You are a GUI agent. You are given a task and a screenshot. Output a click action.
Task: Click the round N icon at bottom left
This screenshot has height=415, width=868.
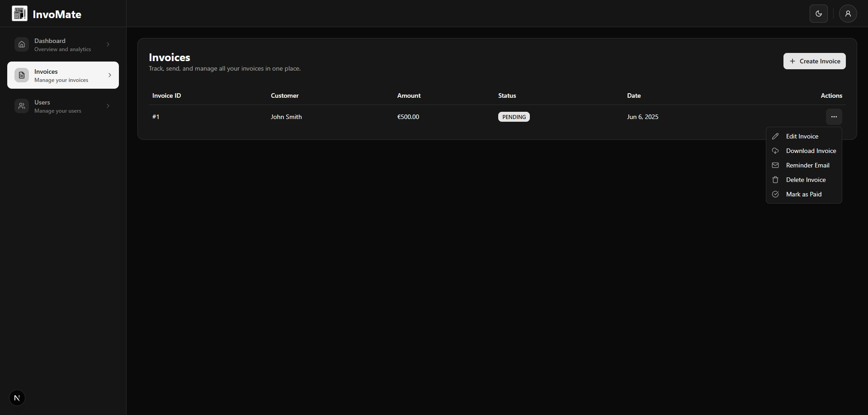[x=17, y=398]
